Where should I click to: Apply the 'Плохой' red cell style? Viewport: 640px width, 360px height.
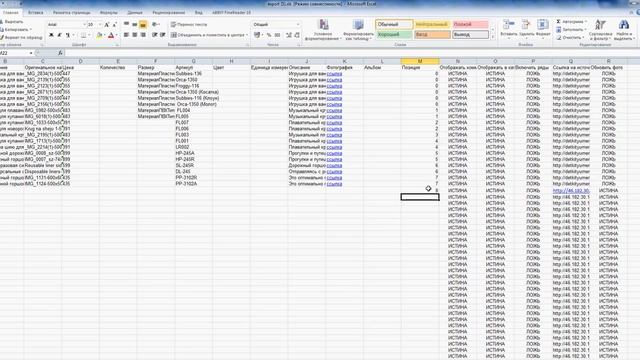tap(470, 24)
